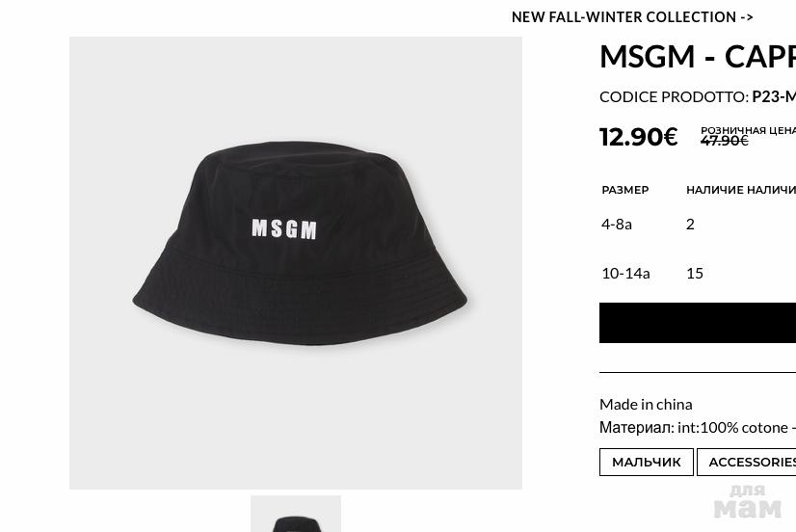Select the small hat thumbnail below the photo
This screenshot has height=532, width=796.
[x=296, y=515]
